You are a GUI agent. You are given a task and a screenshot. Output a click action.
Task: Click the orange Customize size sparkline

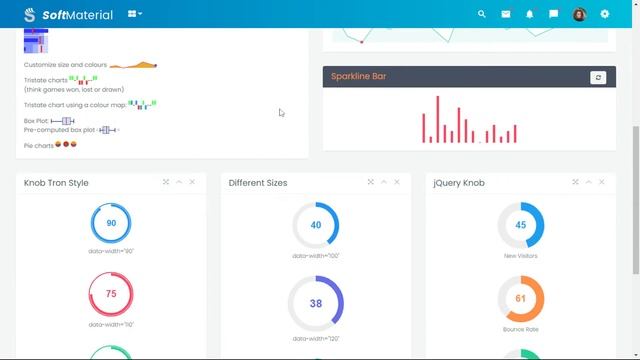pos(133,65)
